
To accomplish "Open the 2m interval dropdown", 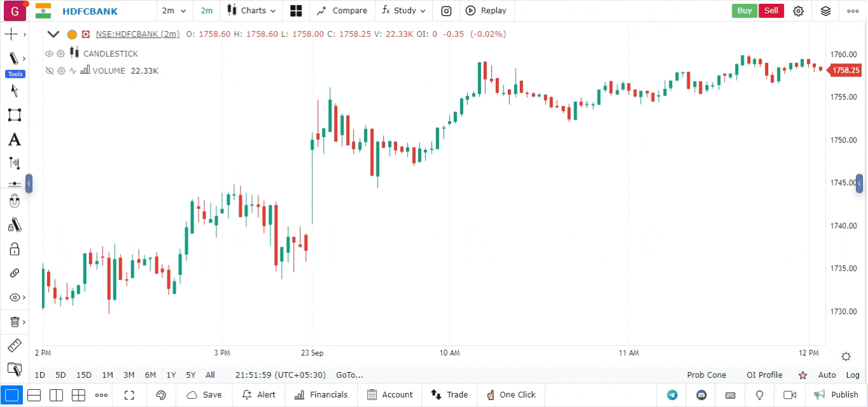I will (x=174, y=11).
